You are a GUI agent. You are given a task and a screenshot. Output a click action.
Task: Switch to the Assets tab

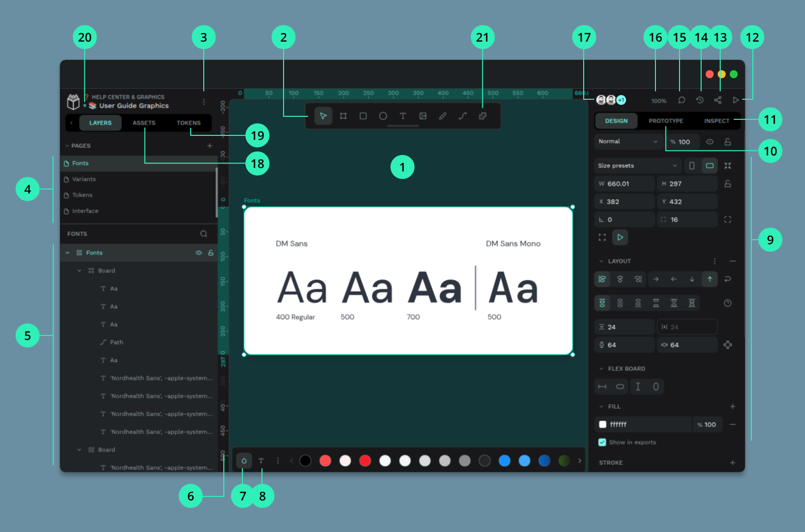(x=144, y=123)
